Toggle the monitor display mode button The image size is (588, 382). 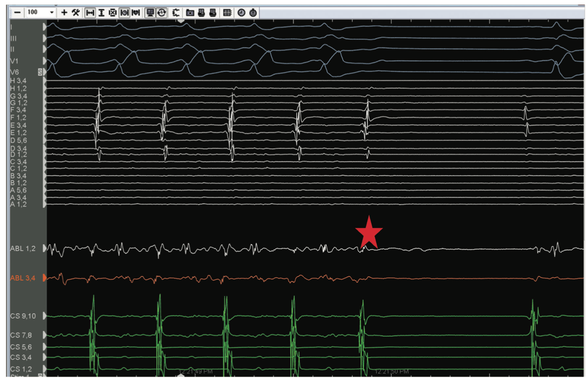click(x=150, y=12)
